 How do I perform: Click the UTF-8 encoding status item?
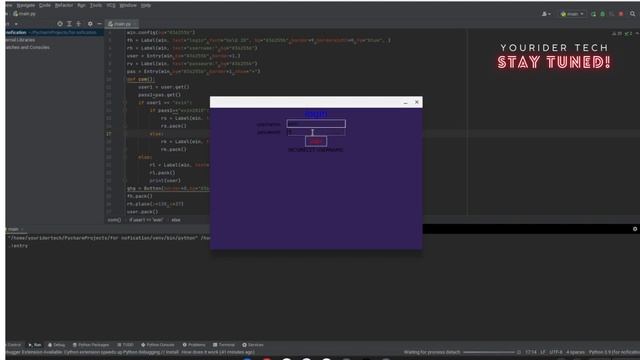[556, 352]
